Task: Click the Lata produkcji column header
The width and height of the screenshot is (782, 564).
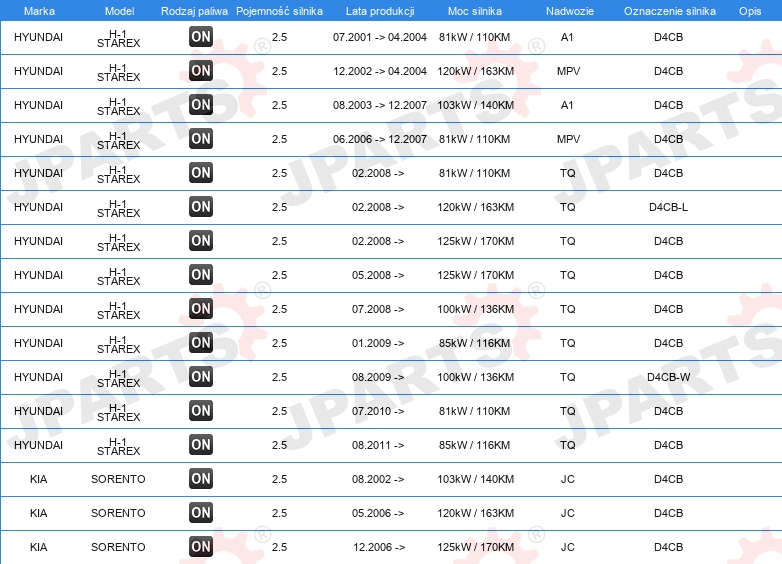Action: (380, 11)
